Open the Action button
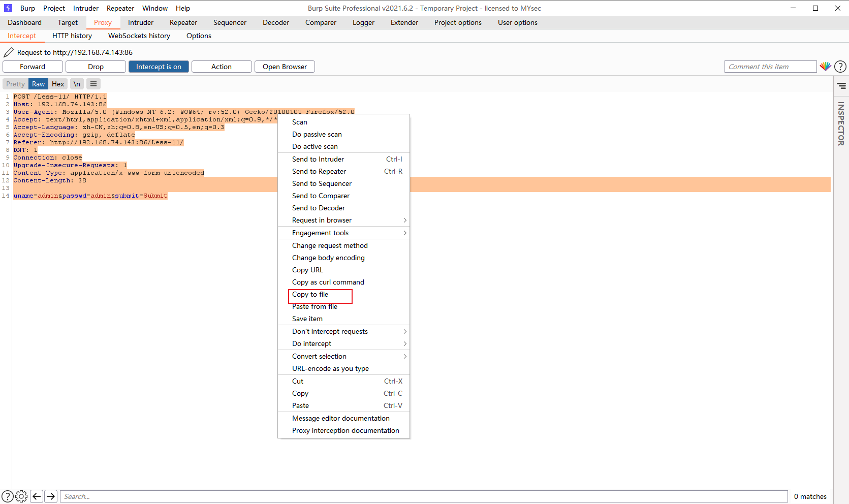The height and width of the screenshot is (504, 849). pos(222,67)
